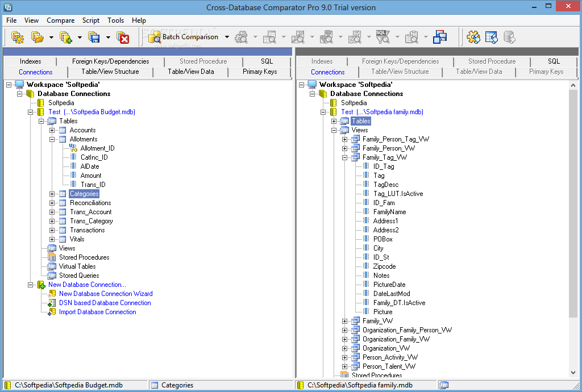Expand the Vitals table node
This screenshot has height=392, width=582.
[52, 239]
